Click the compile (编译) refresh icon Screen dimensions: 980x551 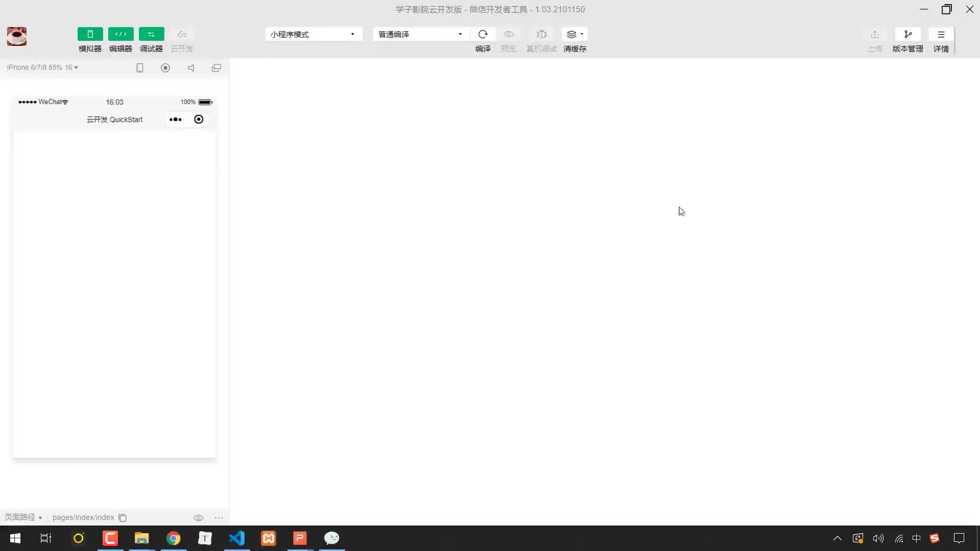(x=483, y=34)
